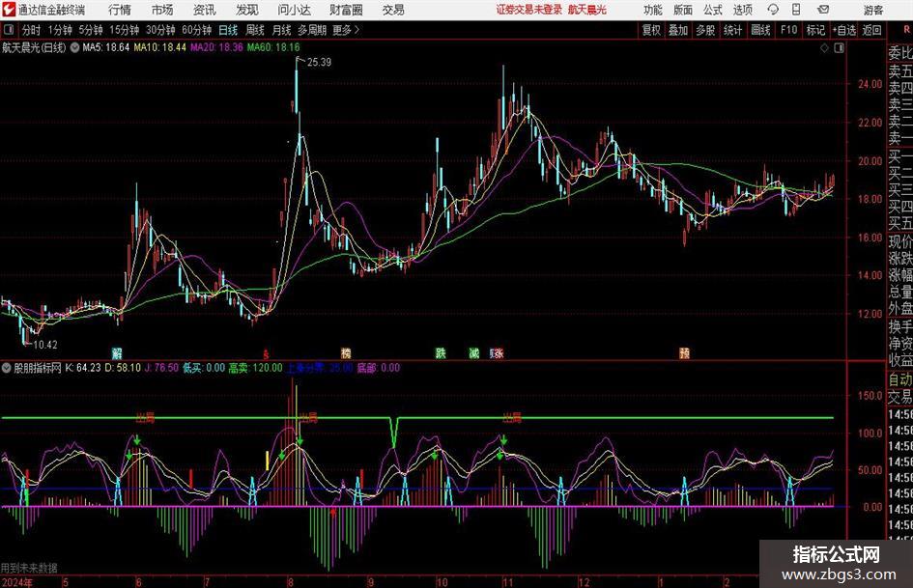913x588 pixels.
Task: Click the 高卖: 120.00 indicator value
Action: [255, 368]
